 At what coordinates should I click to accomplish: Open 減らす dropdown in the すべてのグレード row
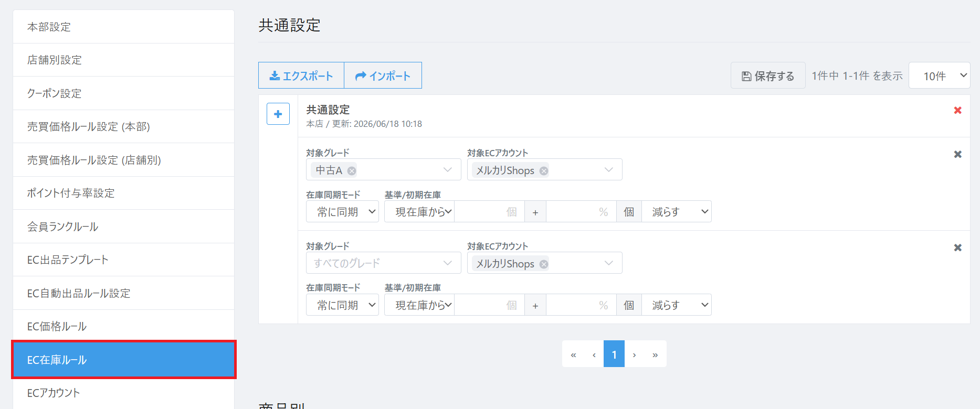(677, 305)
